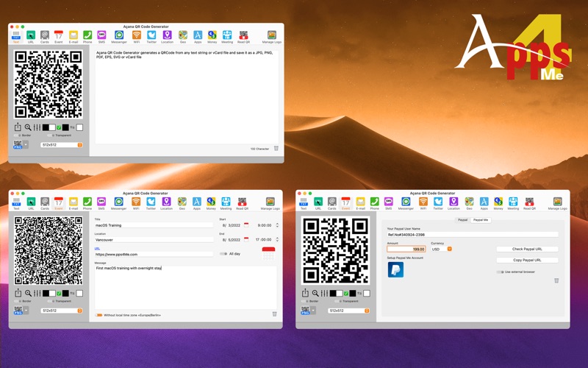Viewport: 588px width, 368px height.
Task: Open the sliders settings icon in the top window
Action: pyautogui.click(x=37, y=127)
